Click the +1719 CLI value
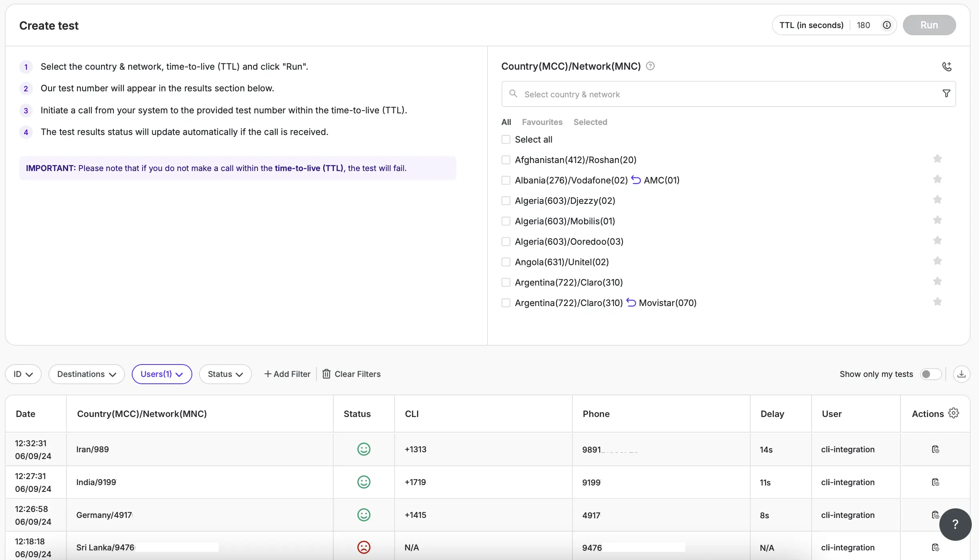 pyautogui.click(x=415, y=482)
